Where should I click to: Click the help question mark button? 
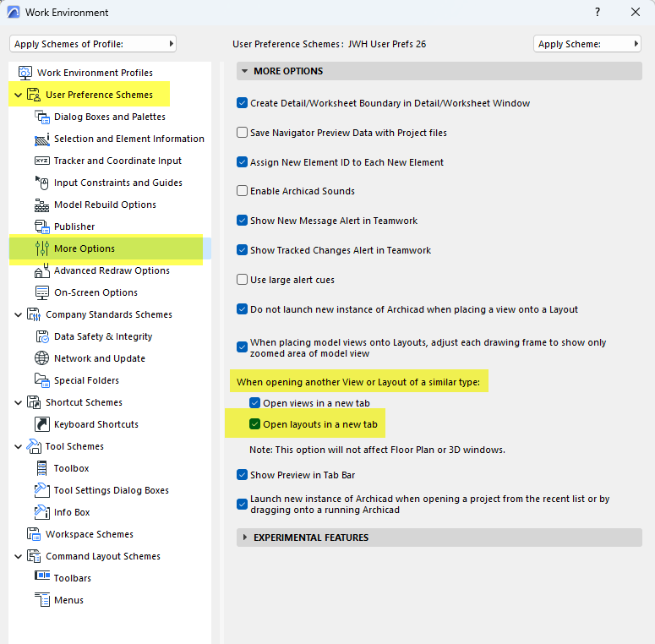(x=598, y=12)
